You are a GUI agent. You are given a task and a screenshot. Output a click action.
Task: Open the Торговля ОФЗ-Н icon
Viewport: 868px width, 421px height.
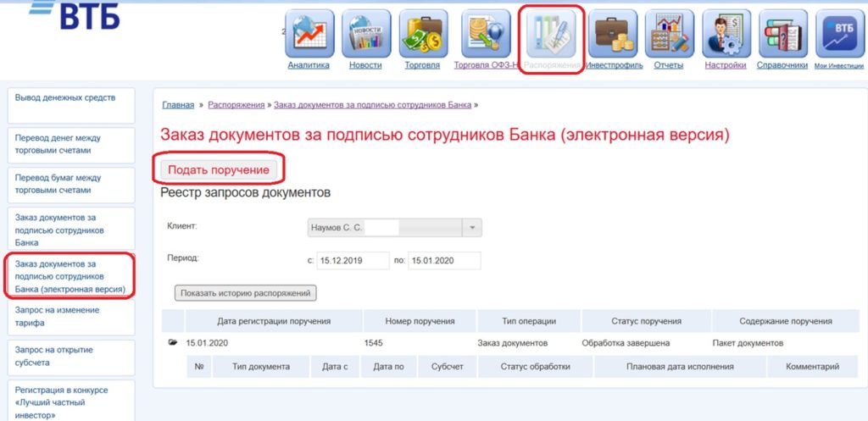pos(486,33)
